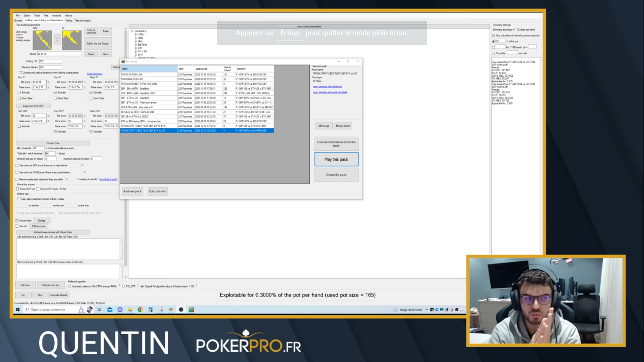Collapse the TreeBuilding root node

pos(132,31)
